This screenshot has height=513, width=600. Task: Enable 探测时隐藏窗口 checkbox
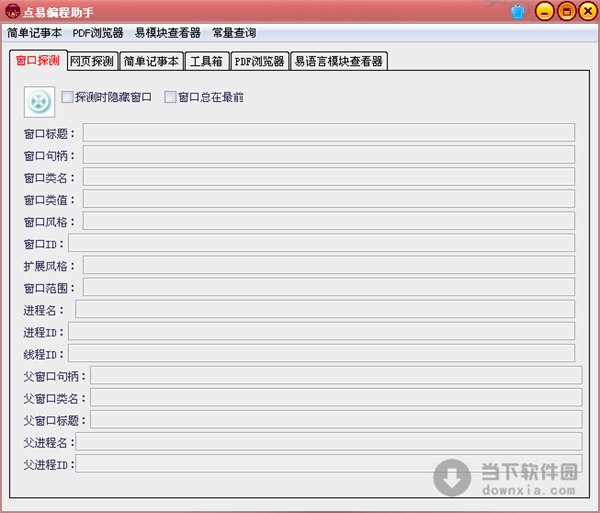(67, 97)
